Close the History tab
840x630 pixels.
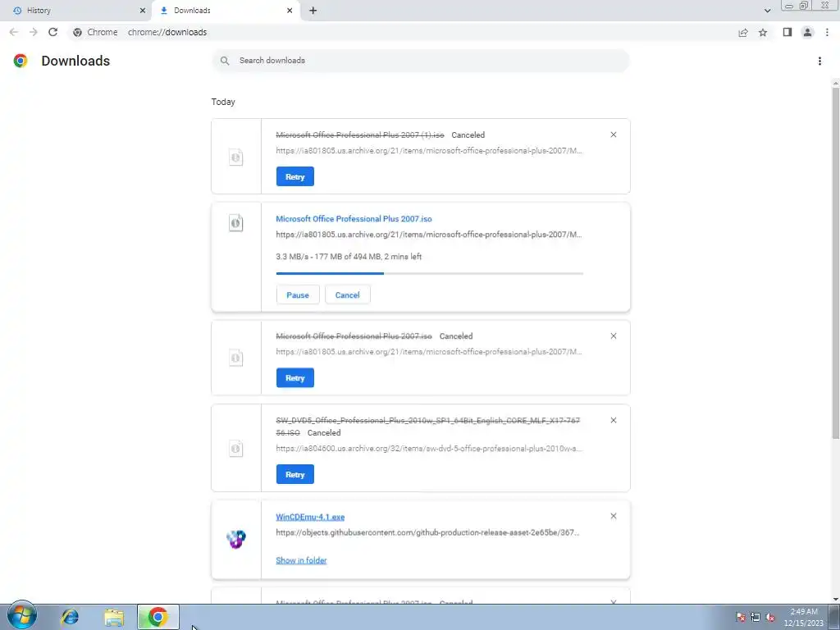tap(143, 10)
